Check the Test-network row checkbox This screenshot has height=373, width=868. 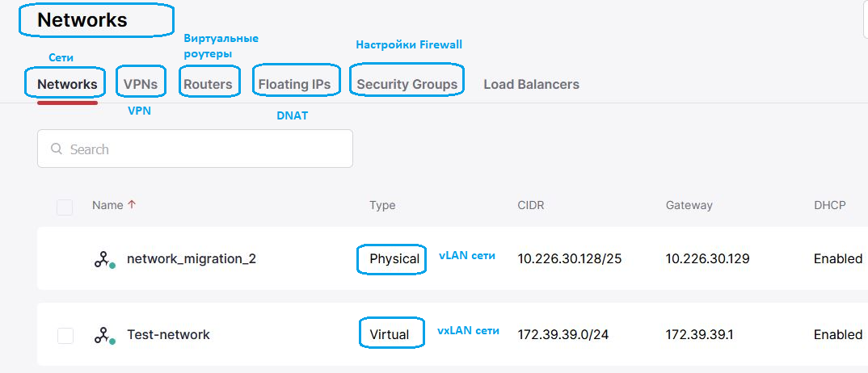pyautogui.click(x=65, y=335)
